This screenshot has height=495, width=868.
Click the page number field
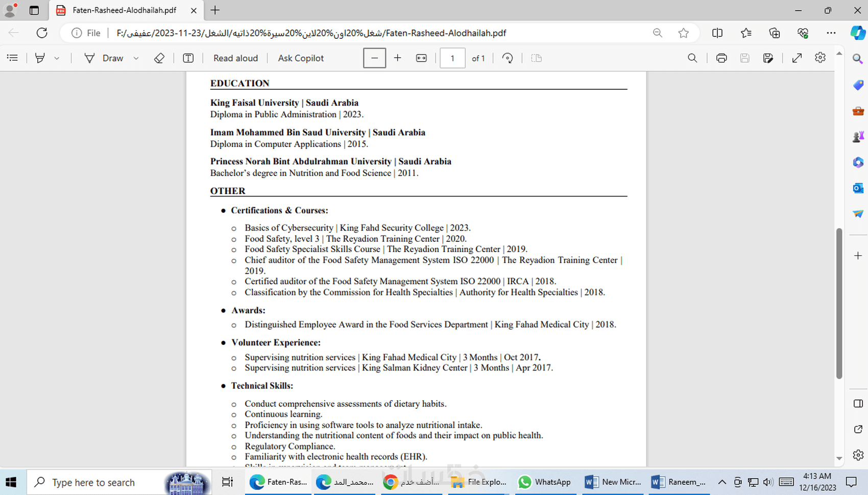click(452, 58)
